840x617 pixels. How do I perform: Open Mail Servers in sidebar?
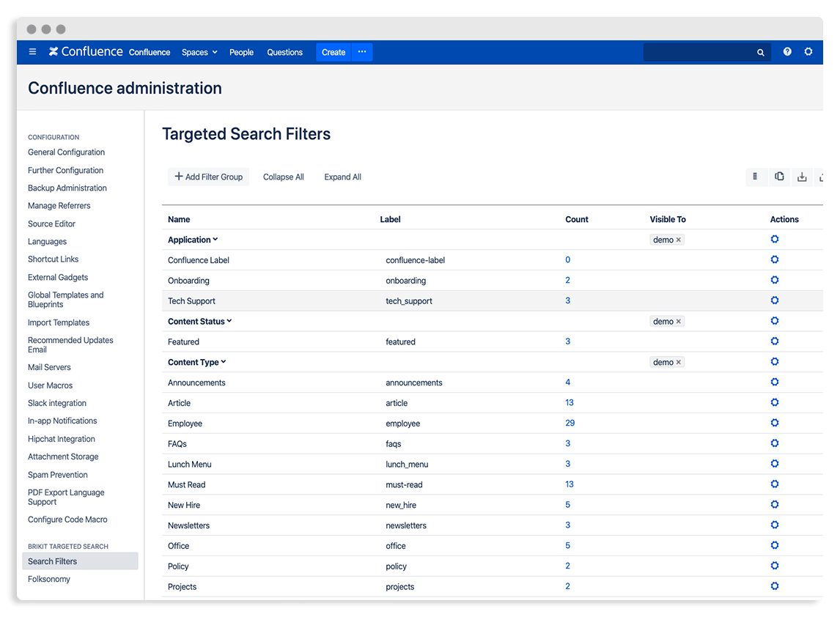pos(49,367)
